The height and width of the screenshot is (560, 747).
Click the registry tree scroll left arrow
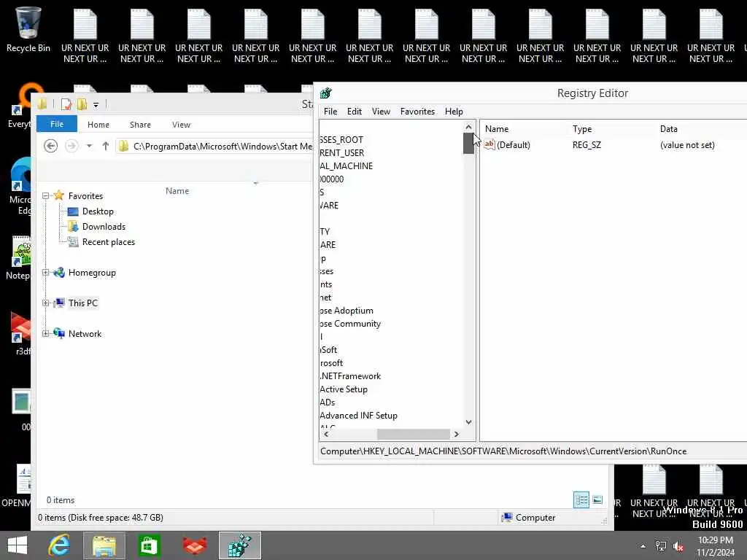326,434
